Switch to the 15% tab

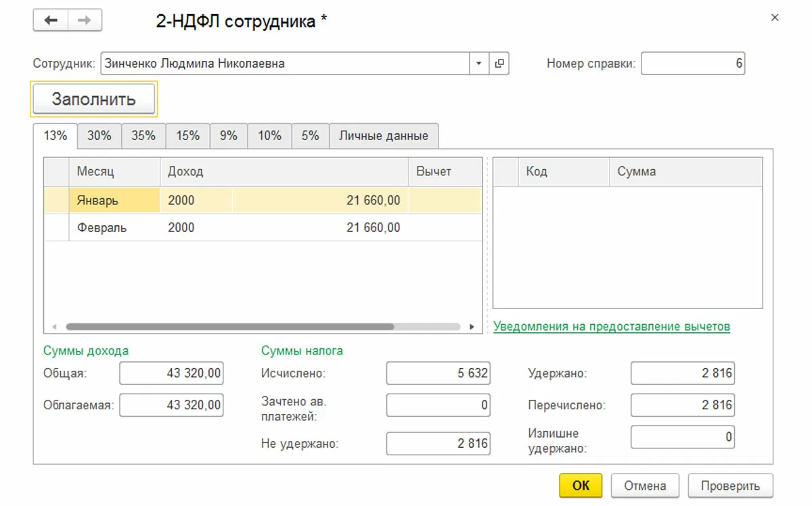(x=188, y=135)
